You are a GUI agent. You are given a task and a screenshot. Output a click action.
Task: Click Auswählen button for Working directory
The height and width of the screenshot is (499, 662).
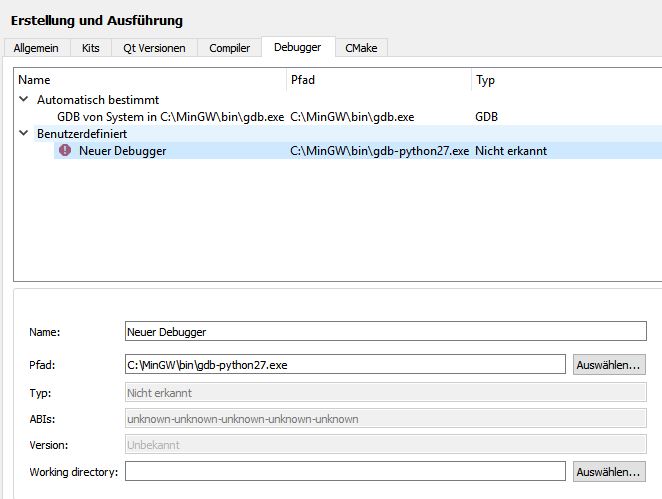(609, 471)
